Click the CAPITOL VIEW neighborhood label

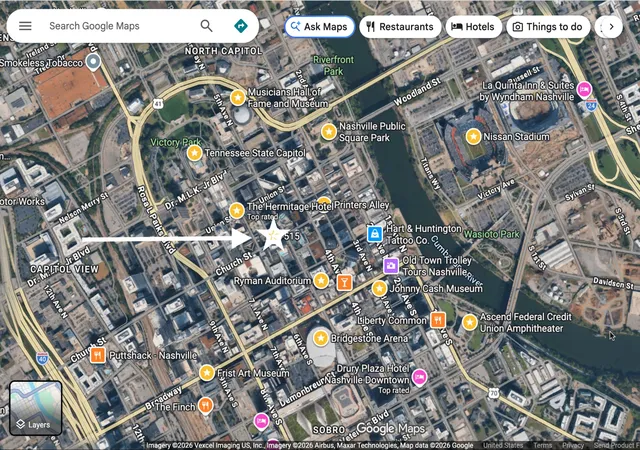coord(64,269)
